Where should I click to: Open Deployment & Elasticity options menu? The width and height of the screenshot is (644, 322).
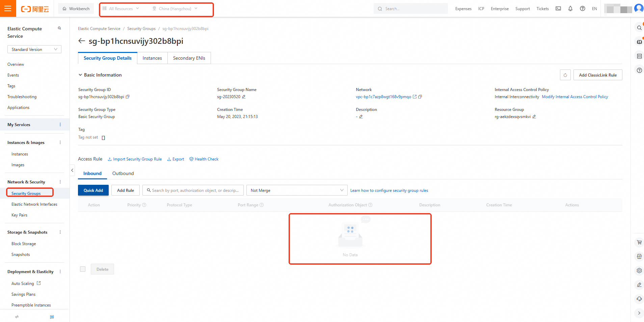coord(60,272)
